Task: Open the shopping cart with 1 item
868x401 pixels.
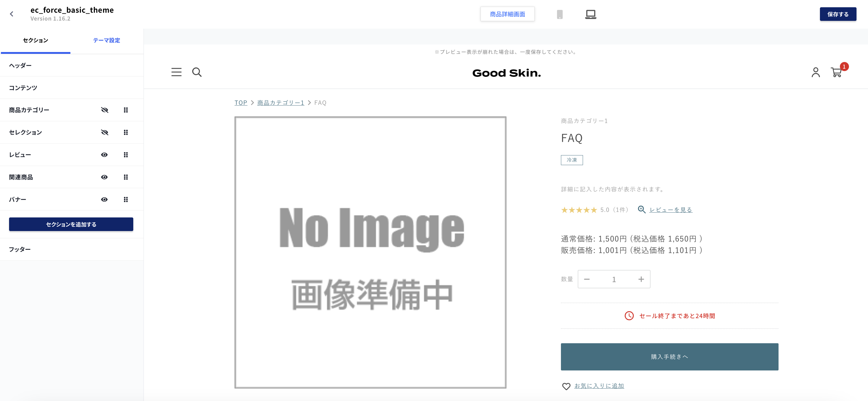Action: tap(838, 72)
